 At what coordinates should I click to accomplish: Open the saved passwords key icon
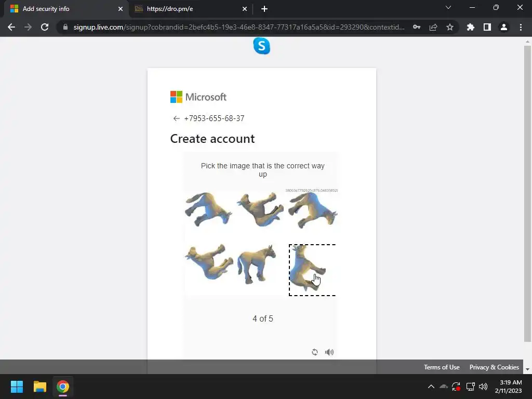coord(417,27)
